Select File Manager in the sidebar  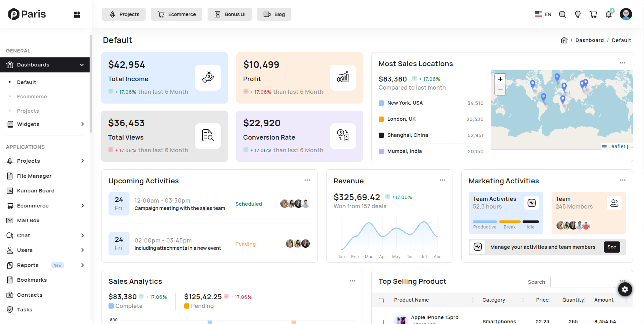coord(34,176)
